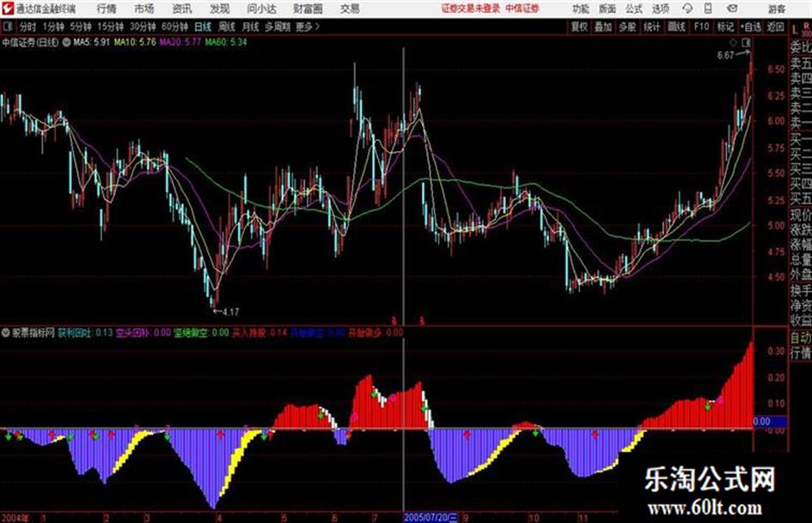Click the 2004年 label on time axis
Image resolution: width=812 pixels, height=523 pixels.
click(15, 517)
